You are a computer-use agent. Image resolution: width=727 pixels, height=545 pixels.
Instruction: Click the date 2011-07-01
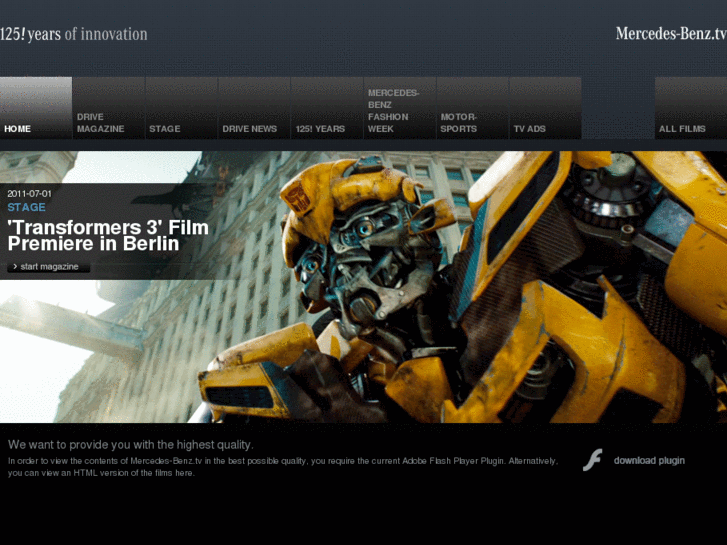coord(29,194)
